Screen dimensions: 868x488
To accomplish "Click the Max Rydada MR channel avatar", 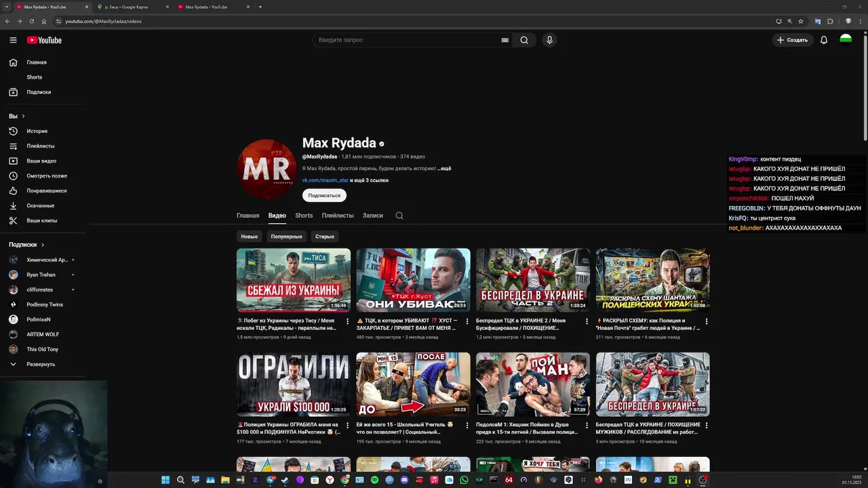I will point(267,169).
